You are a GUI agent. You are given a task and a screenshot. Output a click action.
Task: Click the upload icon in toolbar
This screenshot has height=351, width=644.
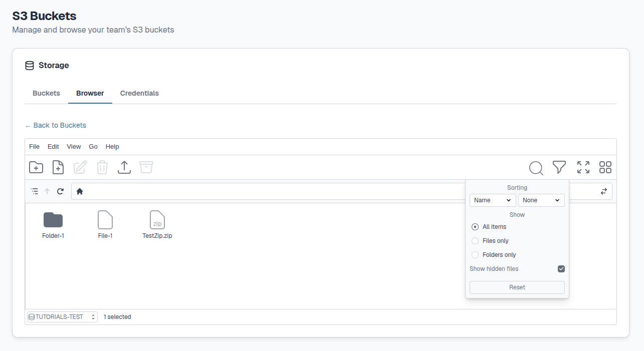[124, 167]
